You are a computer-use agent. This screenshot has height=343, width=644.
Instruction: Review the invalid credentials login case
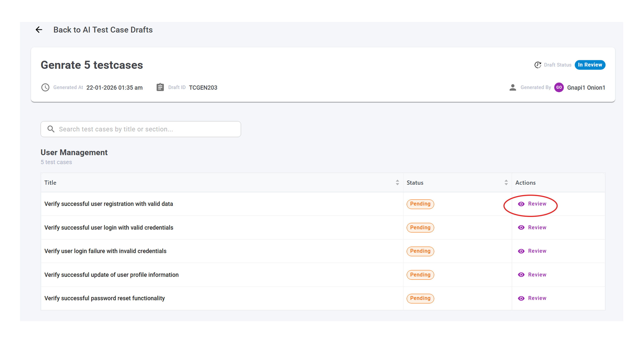pos(537,251)
